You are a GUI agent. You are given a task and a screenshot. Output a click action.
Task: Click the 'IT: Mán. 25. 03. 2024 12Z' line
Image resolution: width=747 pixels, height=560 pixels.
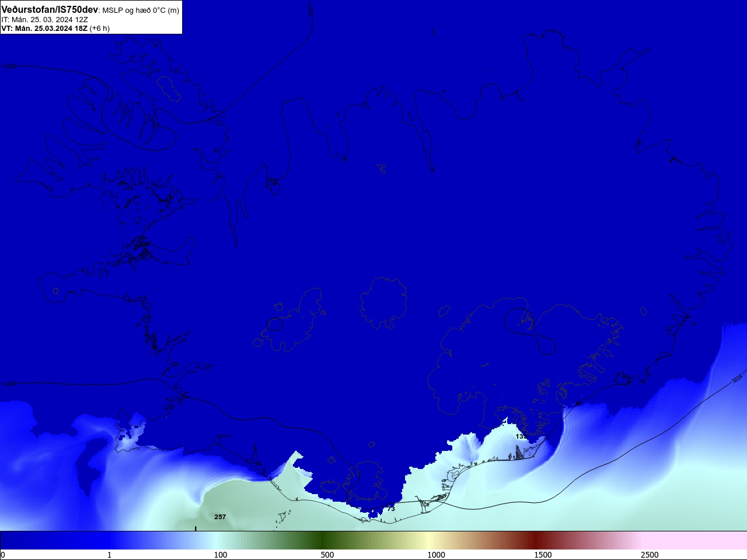click(44, 19)
